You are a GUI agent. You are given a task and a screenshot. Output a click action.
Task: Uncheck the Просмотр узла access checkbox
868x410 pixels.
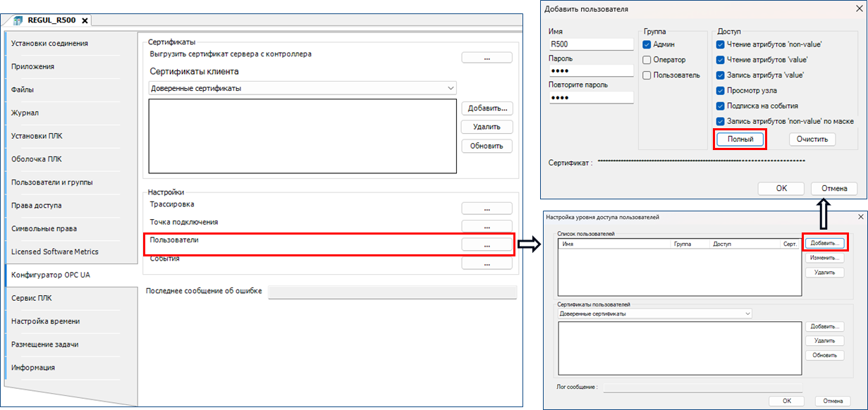point(721,90)
